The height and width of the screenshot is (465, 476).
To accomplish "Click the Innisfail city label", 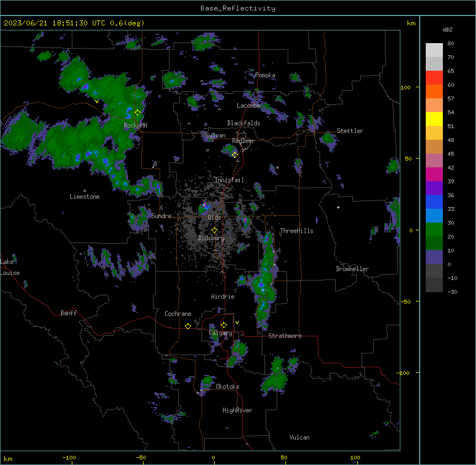I will click(x=229, y=180).
